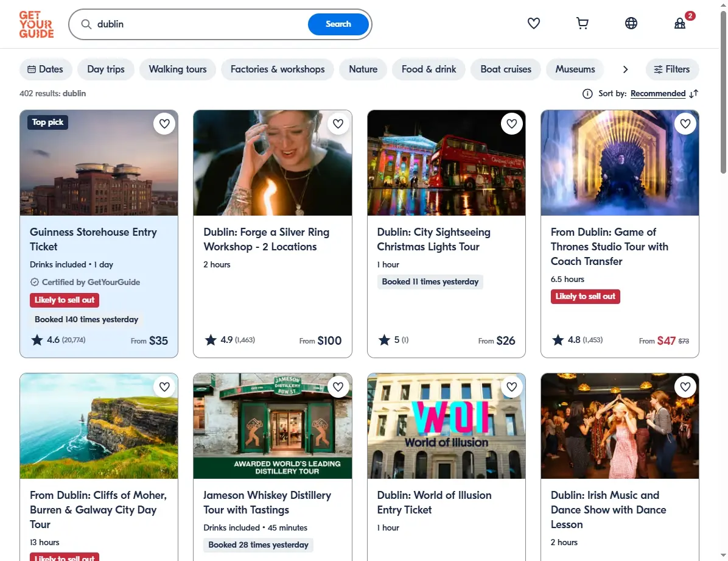Click the sort order arrows icon
Image resolution: width=728 pixels, height=561 pixels.
click(x=694, y=94)
